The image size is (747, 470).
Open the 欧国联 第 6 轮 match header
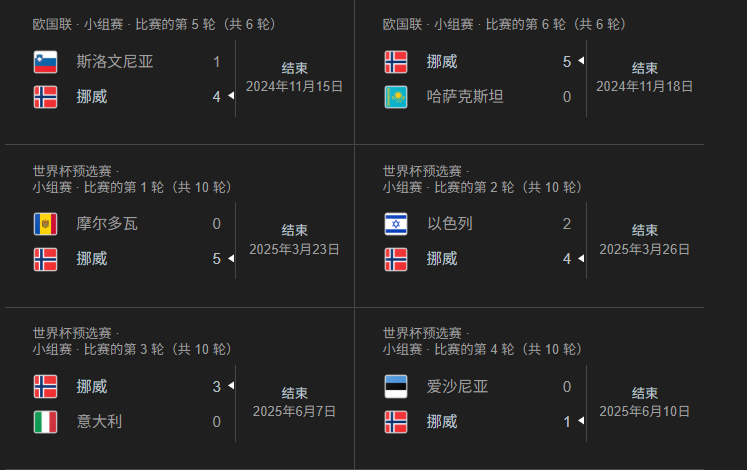pos(505,23)
